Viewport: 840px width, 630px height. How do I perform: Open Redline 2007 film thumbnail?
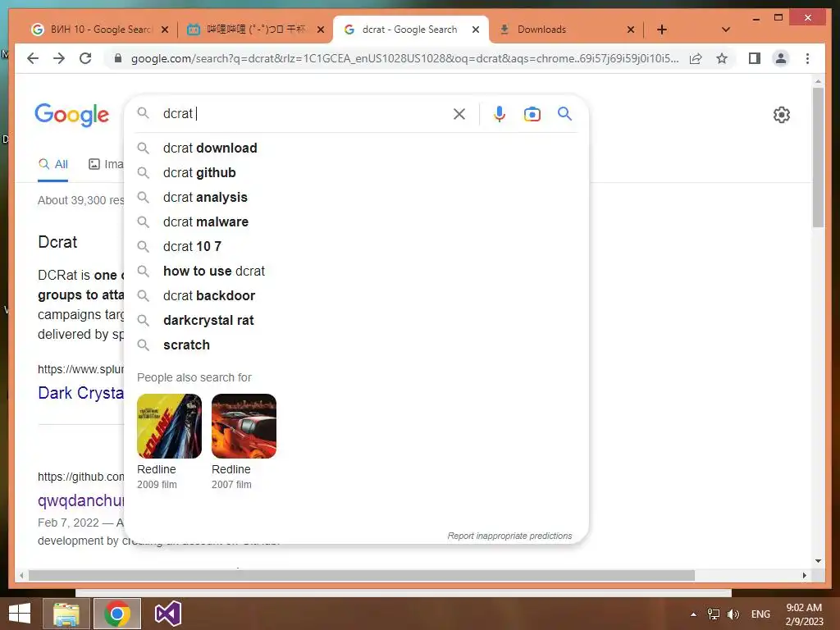click(244, 426)
